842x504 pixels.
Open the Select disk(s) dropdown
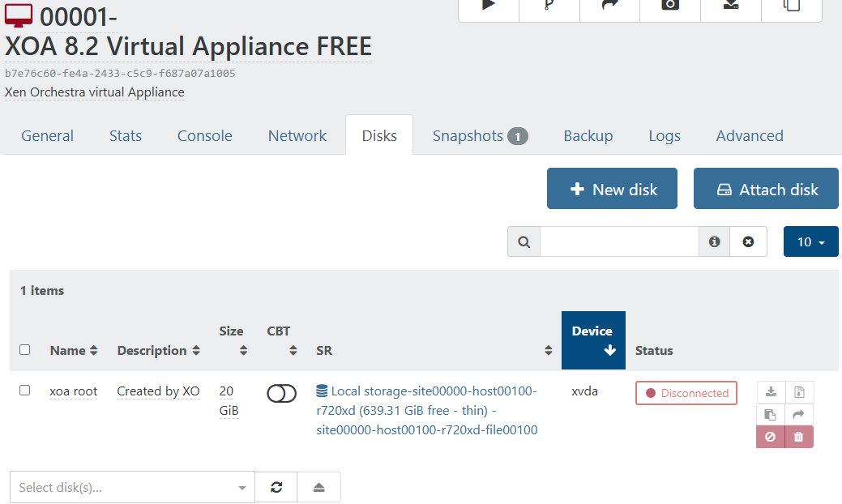pos(132,487)
